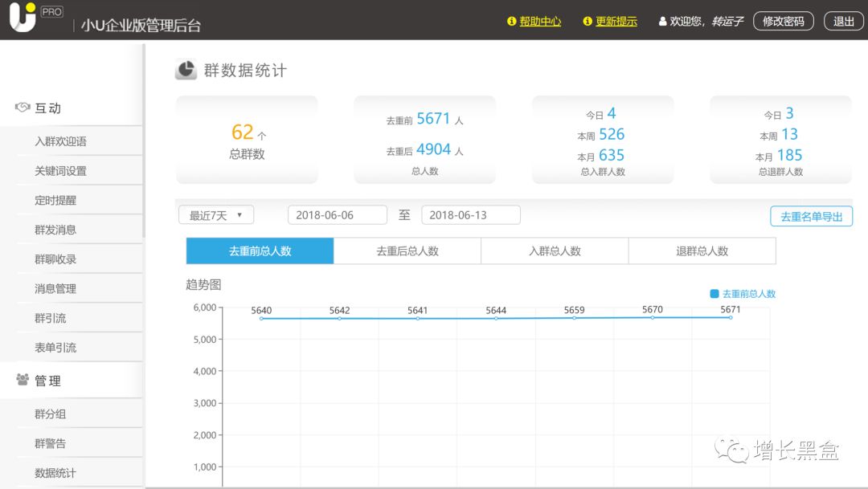Open the 帮助中心 link
This screenshot has height=489, width=868.
[540, 21]
